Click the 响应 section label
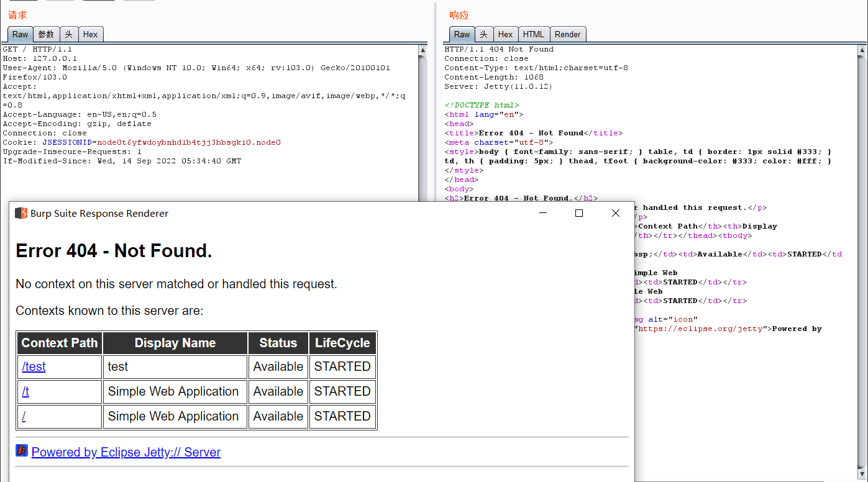This screenshot has width=868, height=482. pyautogui.click(x=459, y=15)
